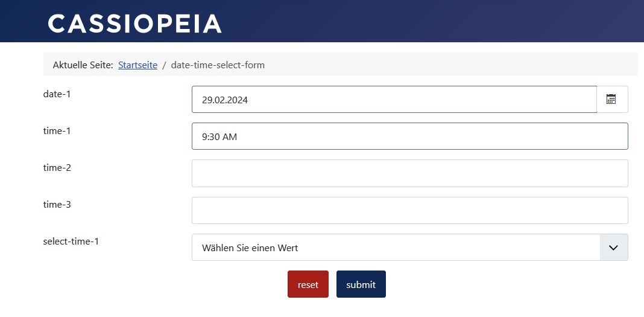Open the calendar picker for date-1
Viewport: 644px width, 317px height.
tap(611, 100)
